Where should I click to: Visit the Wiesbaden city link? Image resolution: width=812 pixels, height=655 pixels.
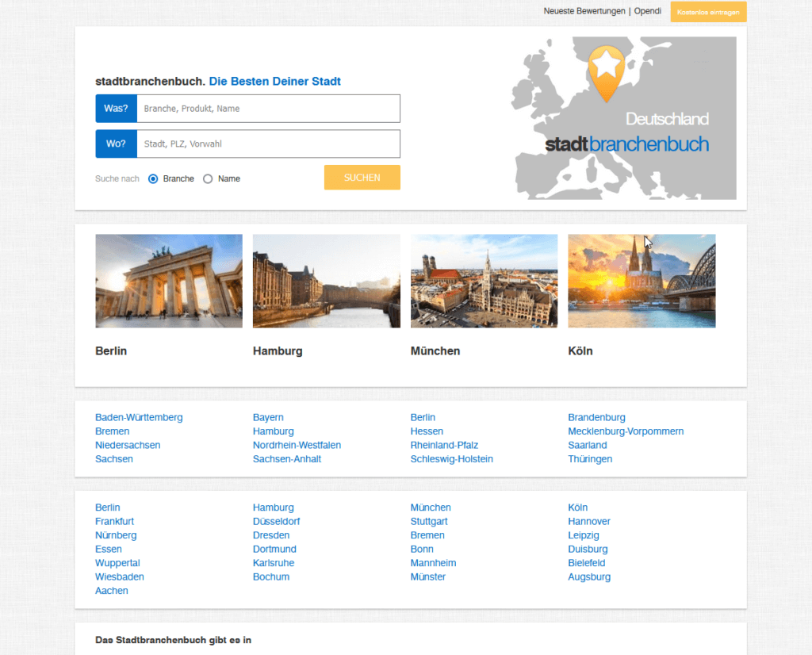[x=120, y=577]
